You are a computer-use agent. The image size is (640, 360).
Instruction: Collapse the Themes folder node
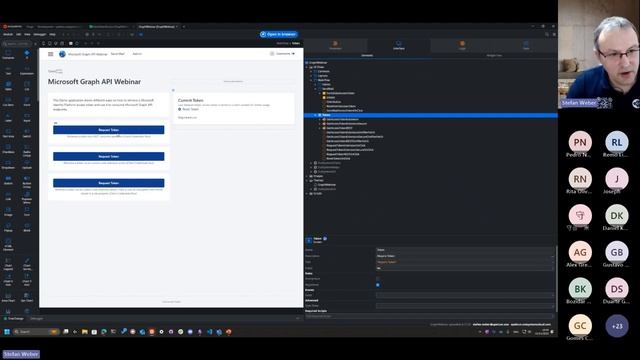pos(307,180)
